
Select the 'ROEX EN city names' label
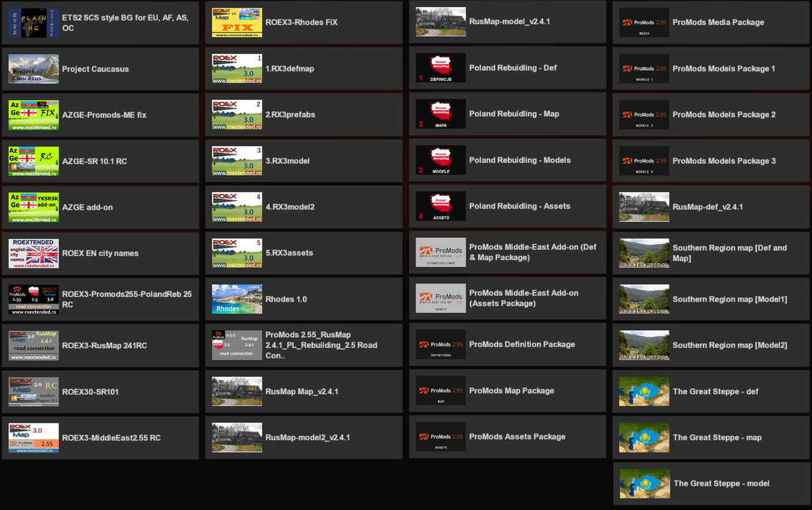100,253
